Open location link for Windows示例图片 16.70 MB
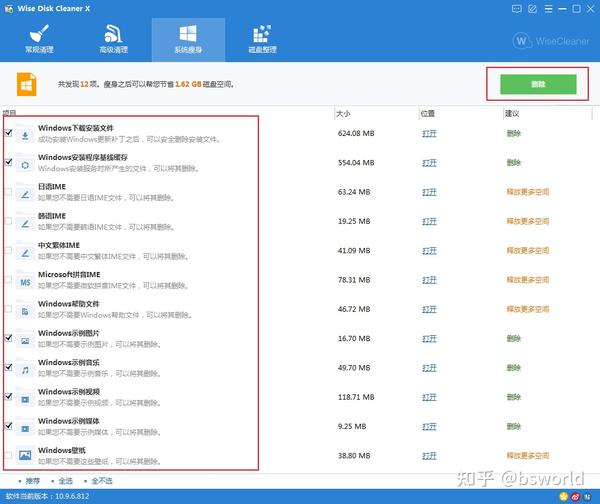 pyautogui.click(x=429, y=339)
